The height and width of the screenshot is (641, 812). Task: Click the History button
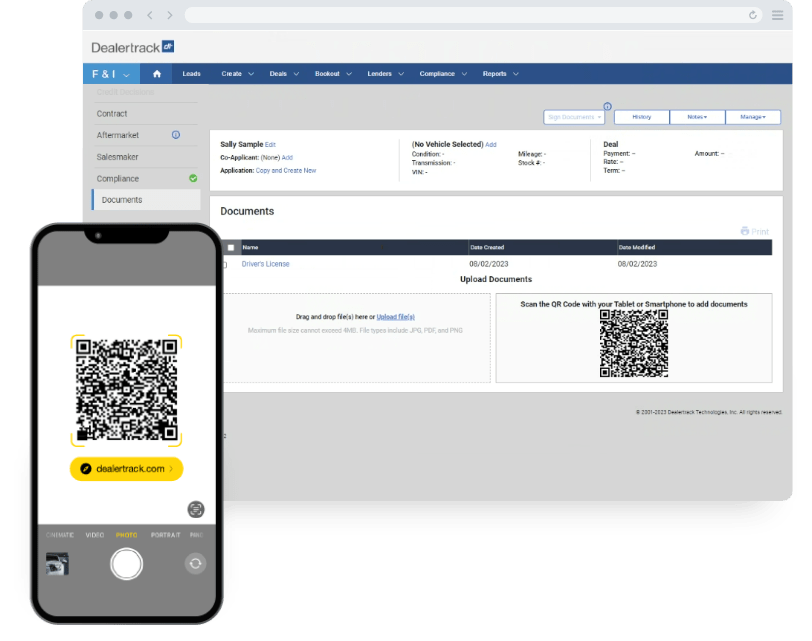coord(642,117)
